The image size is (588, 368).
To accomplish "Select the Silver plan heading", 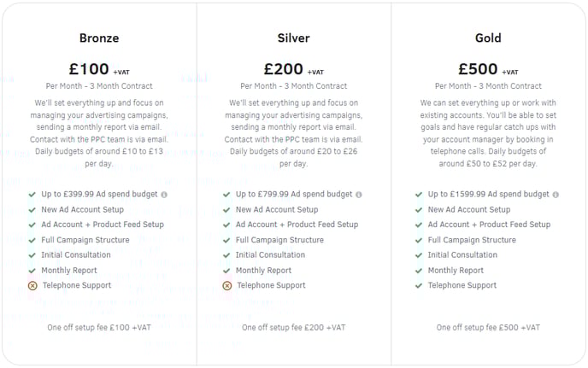I will tap(294, 38).
